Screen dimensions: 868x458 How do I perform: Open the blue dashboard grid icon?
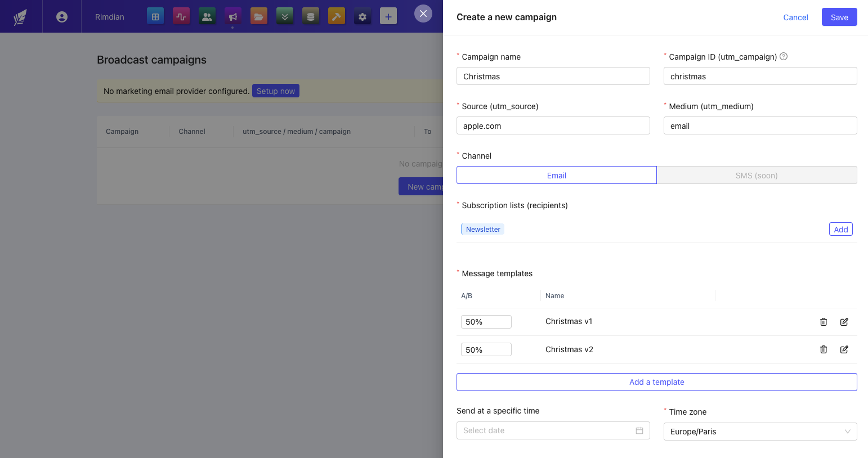(155, 16)
